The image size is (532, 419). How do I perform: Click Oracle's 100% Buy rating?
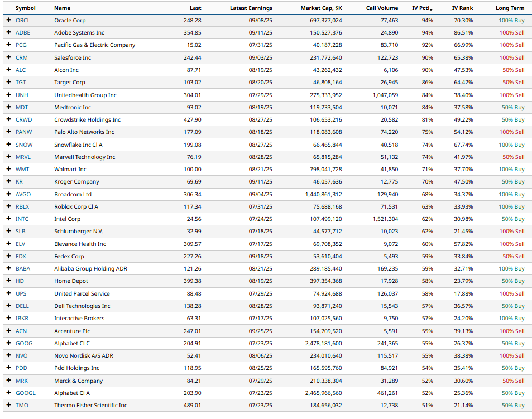(511, 20)
